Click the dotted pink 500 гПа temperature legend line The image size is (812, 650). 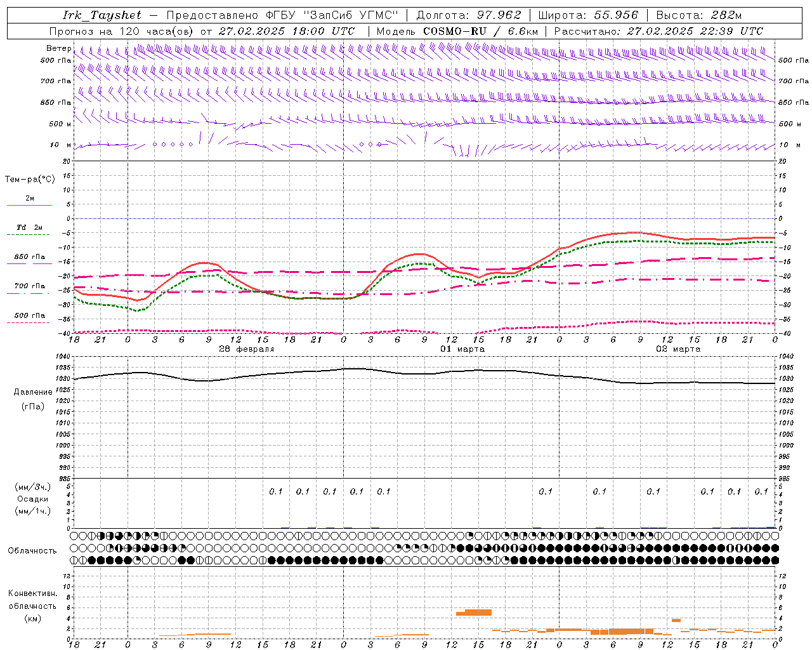pyautogui.click(x=29, y=322)
